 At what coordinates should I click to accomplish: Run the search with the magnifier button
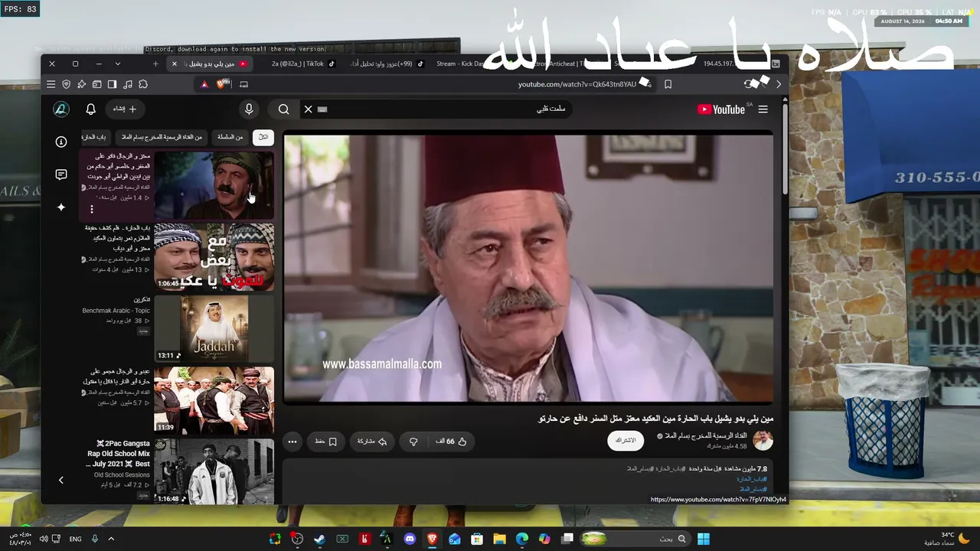pyautogui.click(x=284, y=109)
